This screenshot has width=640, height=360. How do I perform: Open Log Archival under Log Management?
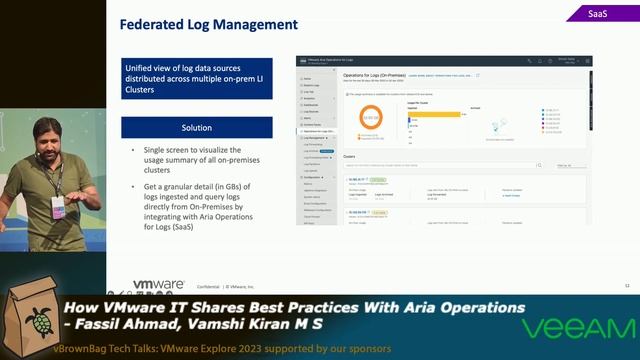click(x=311, y=151)
